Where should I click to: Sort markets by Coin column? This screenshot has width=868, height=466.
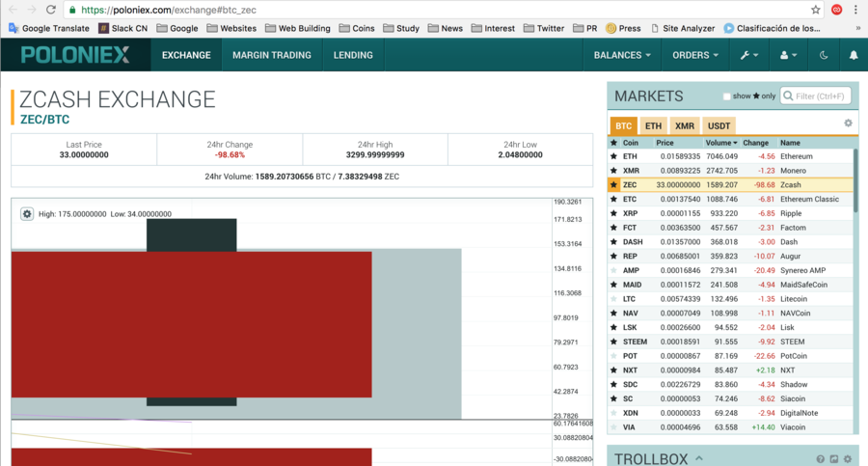[631, 143]
